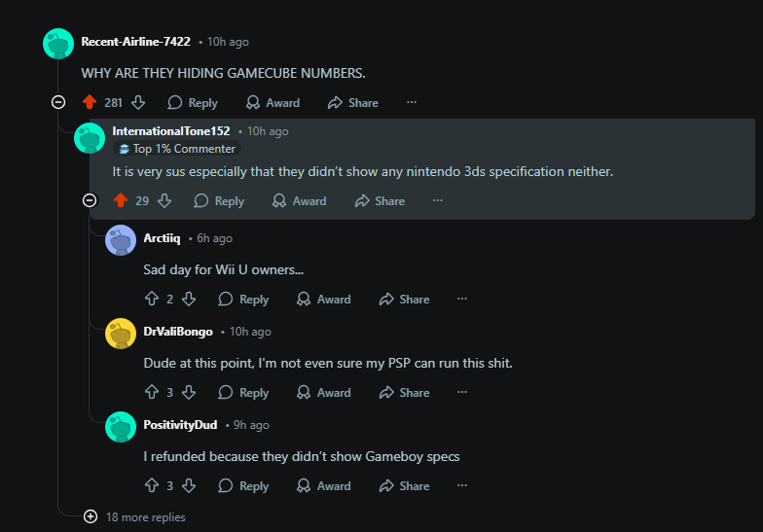The width and height of the screenshot is (763, 532).
Task: Open DrValiBongo's user profile link
Action: (x=178, y=332)
